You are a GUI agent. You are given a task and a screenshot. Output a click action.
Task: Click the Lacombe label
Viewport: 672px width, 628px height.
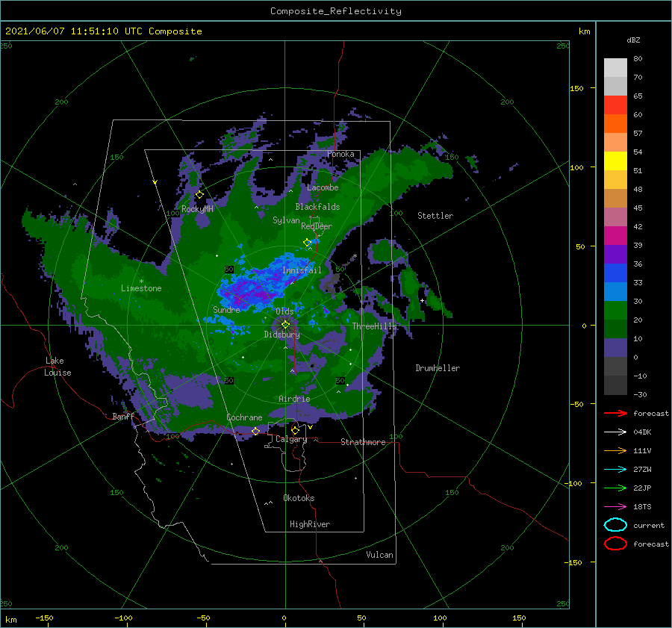click(x=323, y=187)
